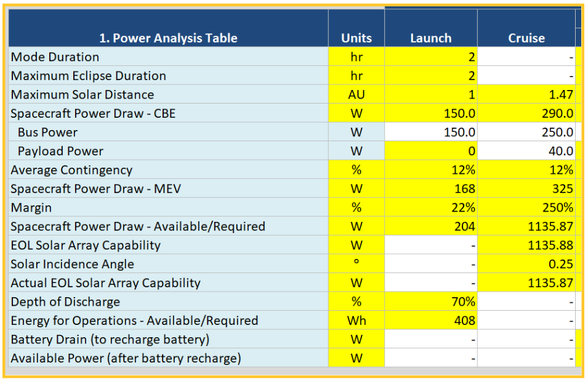Select Cruise Margin cell showing 250%
588x381 pixels.
tap(526, 208)
